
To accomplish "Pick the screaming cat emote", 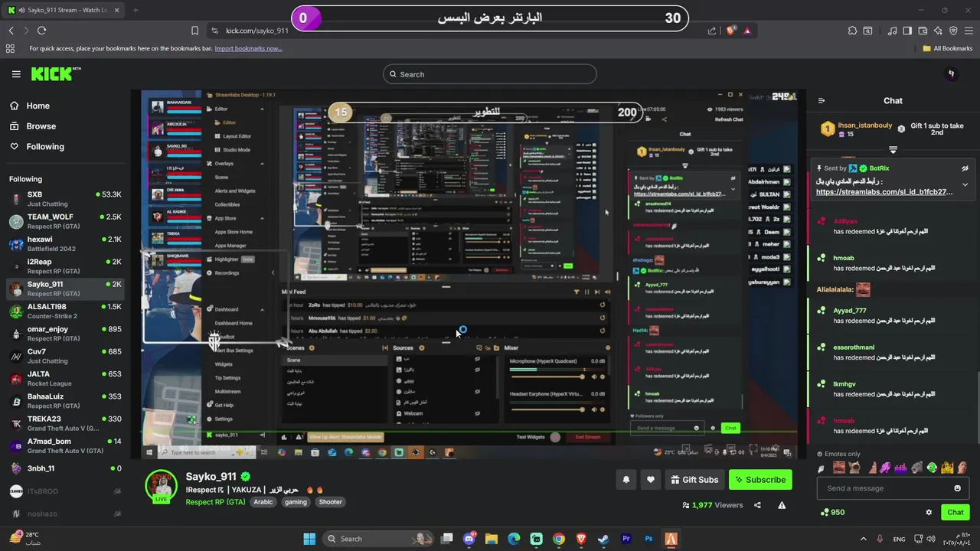I will [854, 468].
